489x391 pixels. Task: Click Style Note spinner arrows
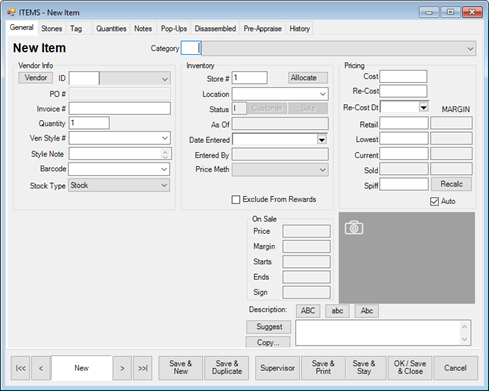165,154
